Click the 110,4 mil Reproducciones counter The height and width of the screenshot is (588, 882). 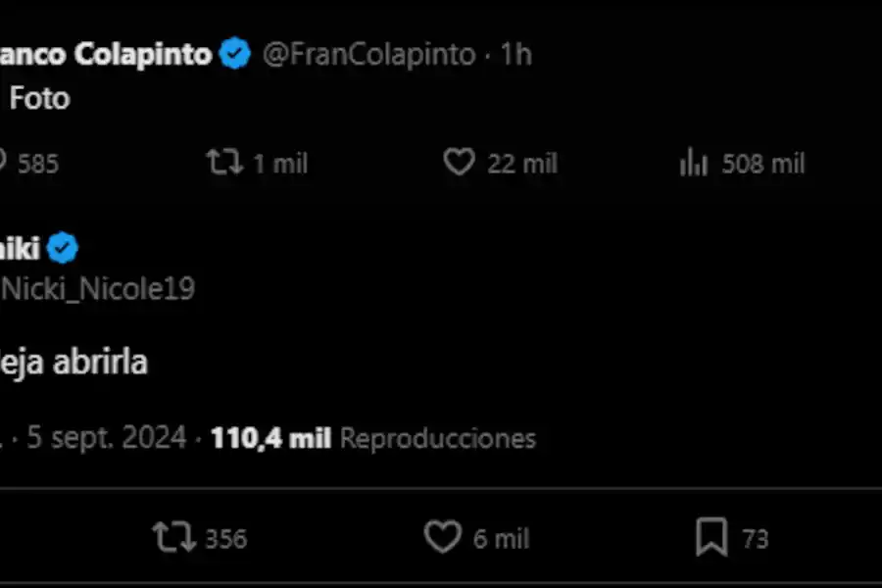tap(269, 438)
